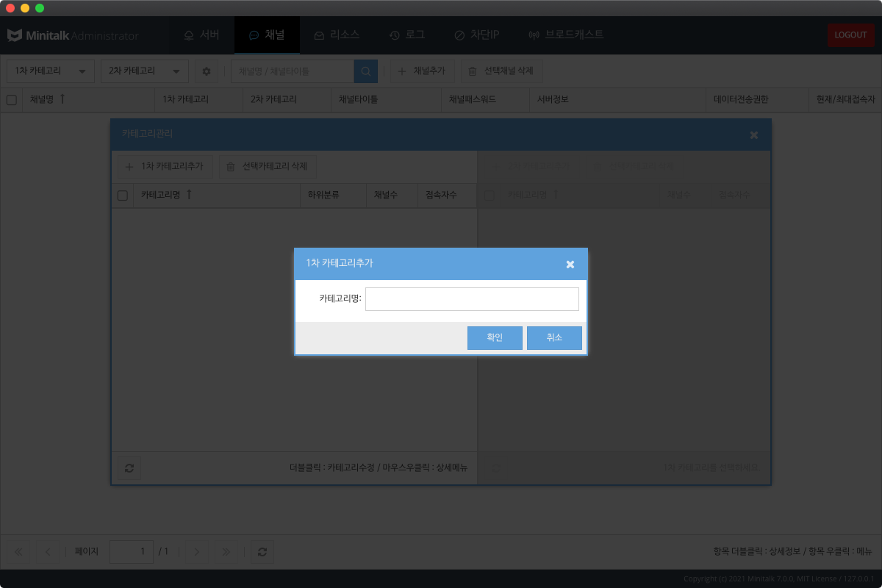Cancel the dialog with 취소
Viewport: 882px width, 588px height.
(x=554, y=338)
